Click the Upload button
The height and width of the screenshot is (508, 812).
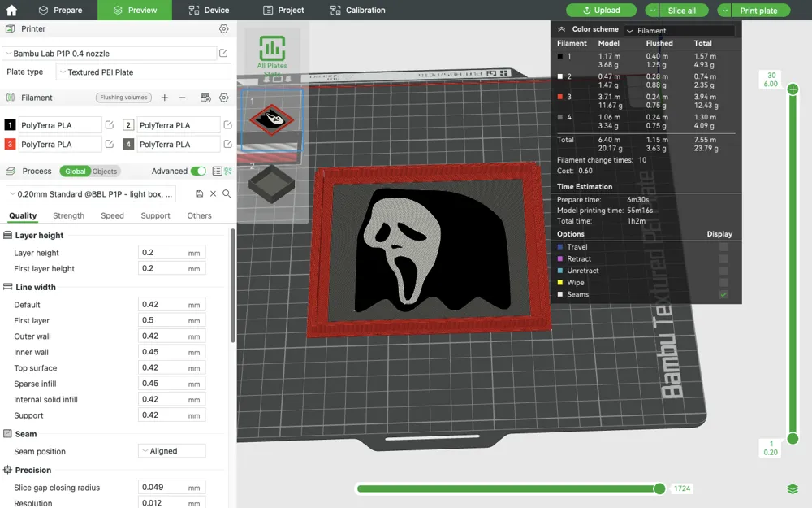click(x=601, y=11)
